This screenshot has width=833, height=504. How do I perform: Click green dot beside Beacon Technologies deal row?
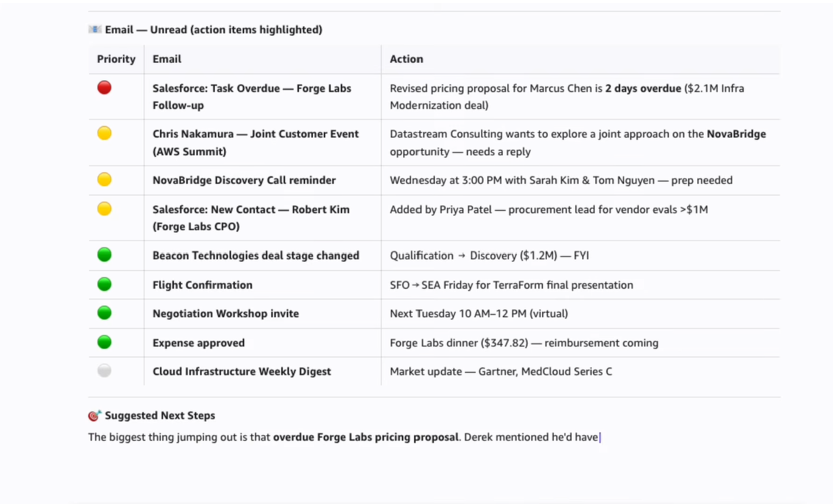click(104, 255)
